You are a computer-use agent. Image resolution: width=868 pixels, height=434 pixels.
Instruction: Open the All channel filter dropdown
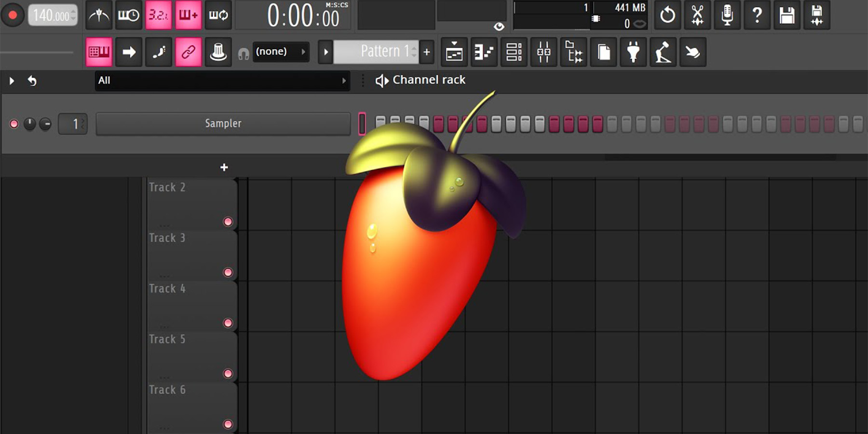point(222,81)
